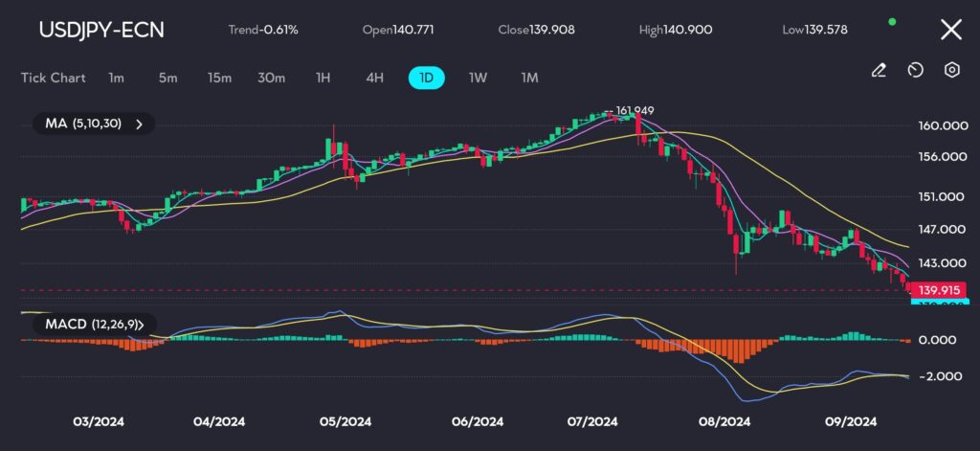
Task: Open chart settings hexagon icon
Action: [951, 70]
